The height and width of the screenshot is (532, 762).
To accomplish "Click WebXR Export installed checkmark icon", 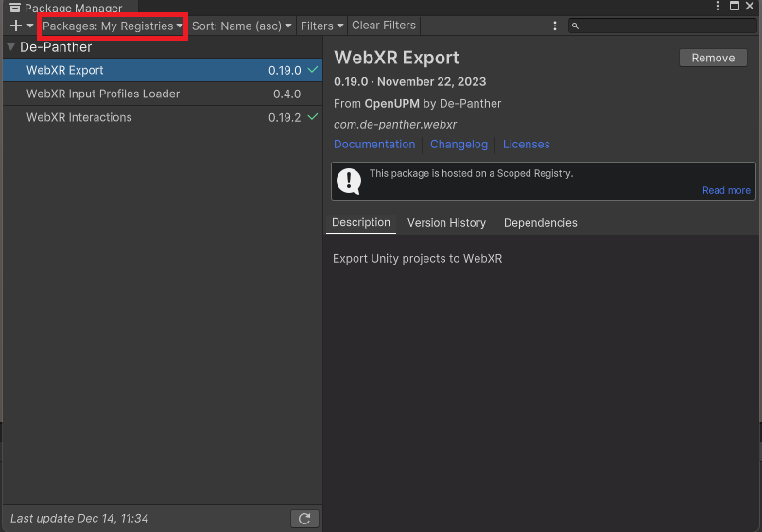I will click(313, 70).
